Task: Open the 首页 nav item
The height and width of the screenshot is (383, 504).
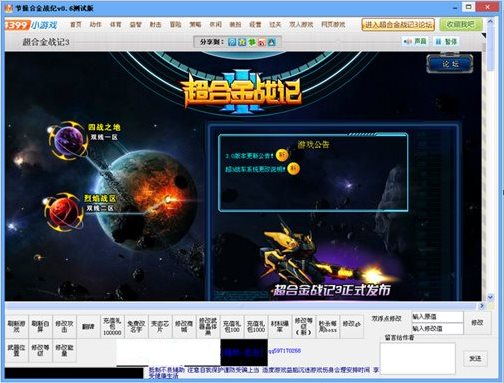Action: coord(76,25)
